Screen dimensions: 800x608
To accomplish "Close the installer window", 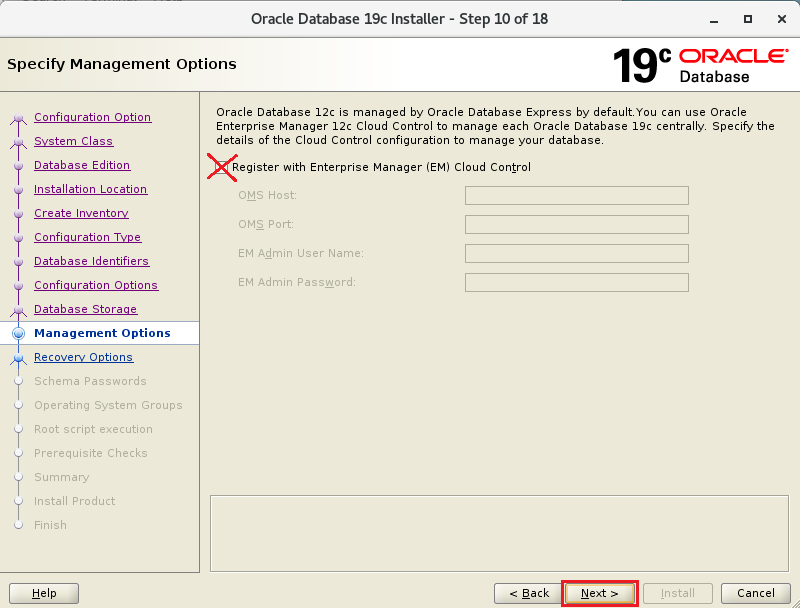I will tap(782, 19).
